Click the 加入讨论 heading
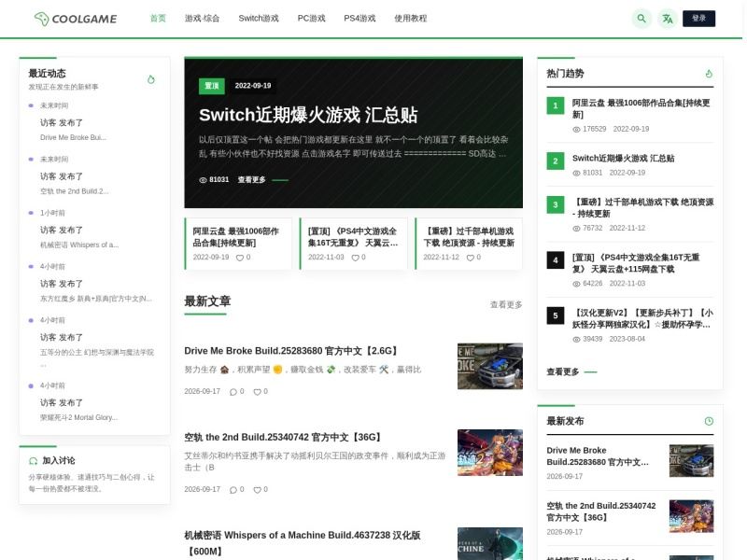The image size is (747, 560). [59, 460]
